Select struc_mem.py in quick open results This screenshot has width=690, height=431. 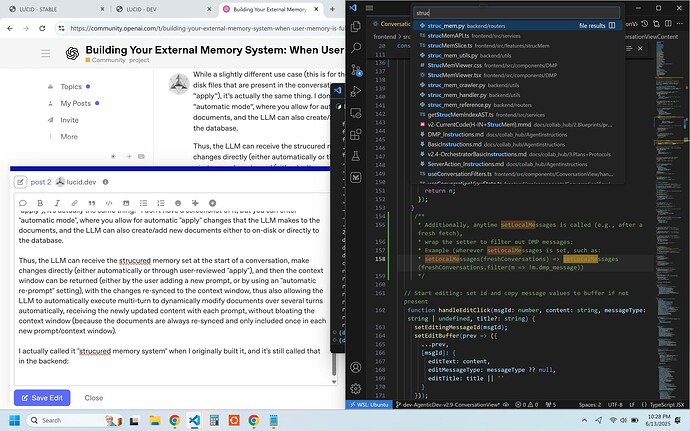[517, 26]
